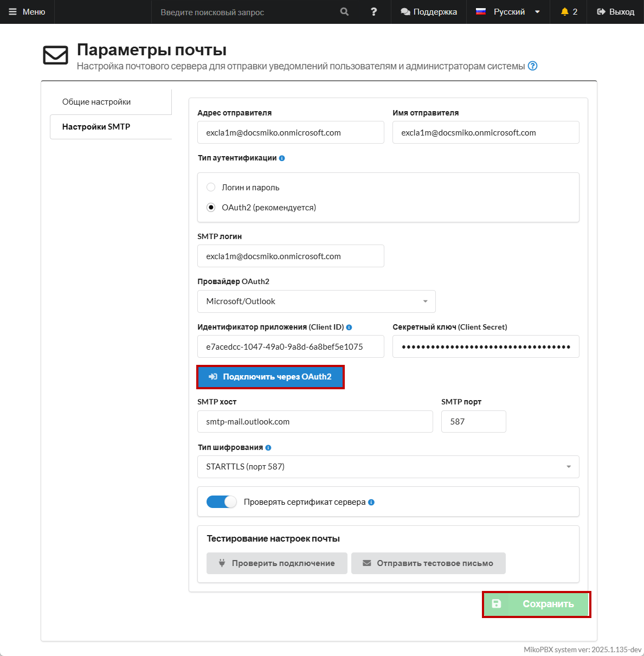Open the Русский language selector
This screenshot has height=656, width=644.
coord(508,12)
